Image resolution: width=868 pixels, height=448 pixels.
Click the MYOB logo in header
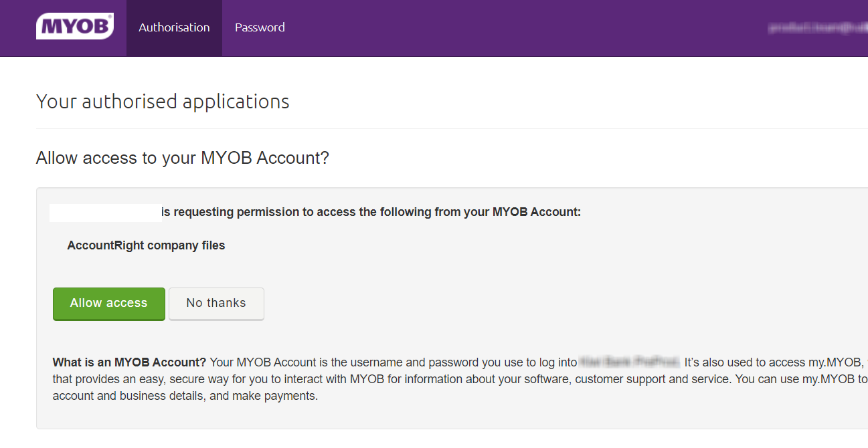tap(74, 27)
